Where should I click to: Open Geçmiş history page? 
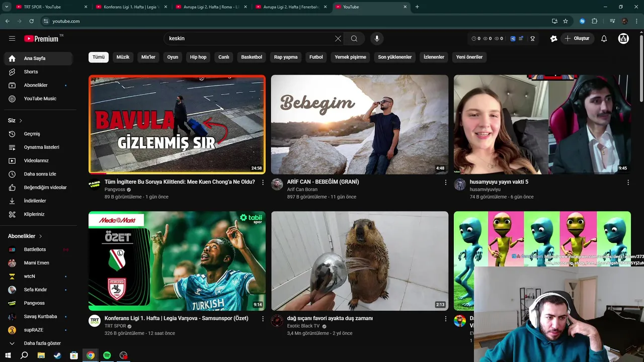38,134
